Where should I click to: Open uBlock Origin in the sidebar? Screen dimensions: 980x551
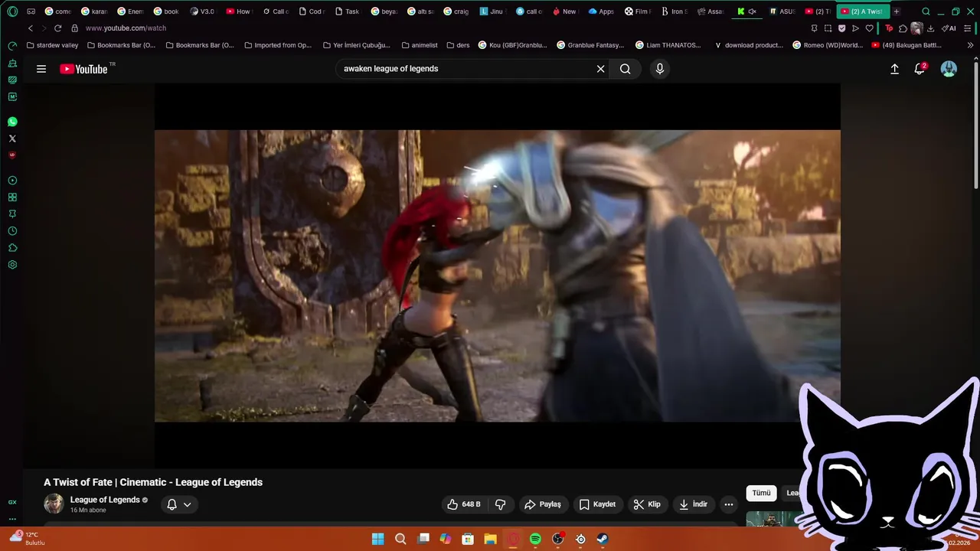pos(12,155)
